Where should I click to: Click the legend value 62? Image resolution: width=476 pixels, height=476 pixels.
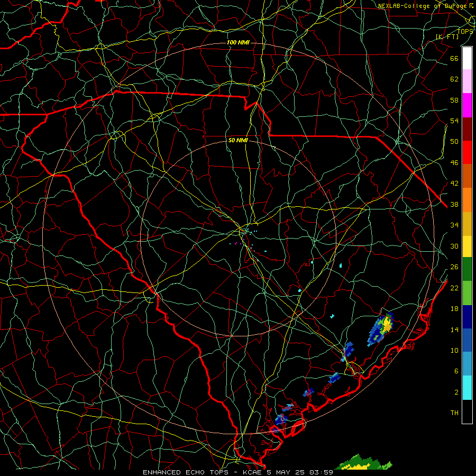(x=454, y=79)
